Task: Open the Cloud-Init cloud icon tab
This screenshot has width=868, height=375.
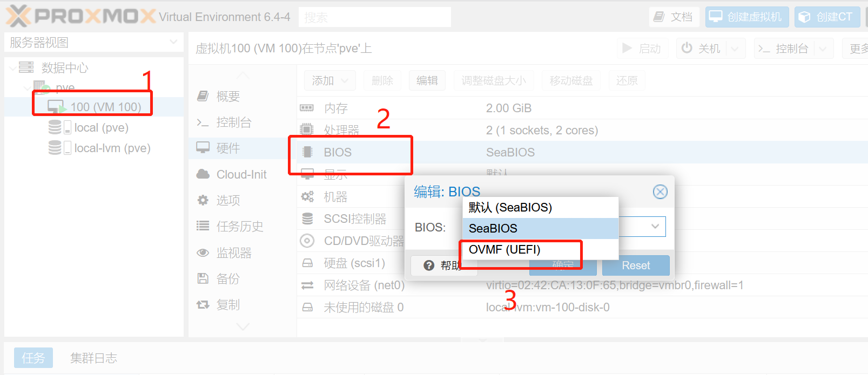Action: tap(203, 174)
